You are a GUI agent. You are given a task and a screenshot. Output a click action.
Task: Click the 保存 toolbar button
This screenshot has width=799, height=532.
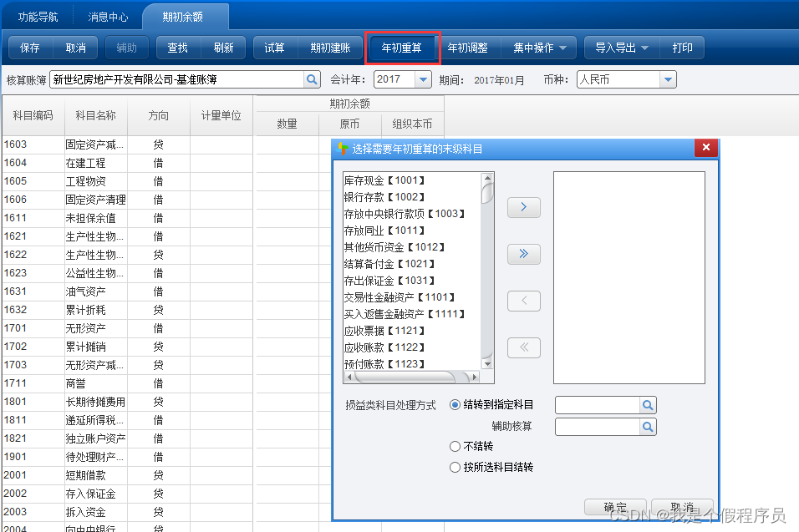click(x=30, y=48)
